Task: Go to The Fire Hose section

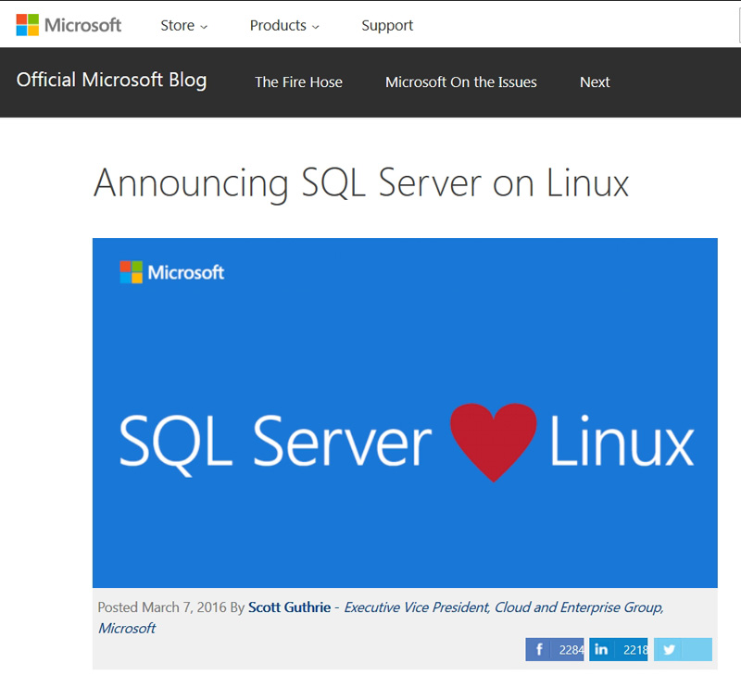Action: [298, 82]
